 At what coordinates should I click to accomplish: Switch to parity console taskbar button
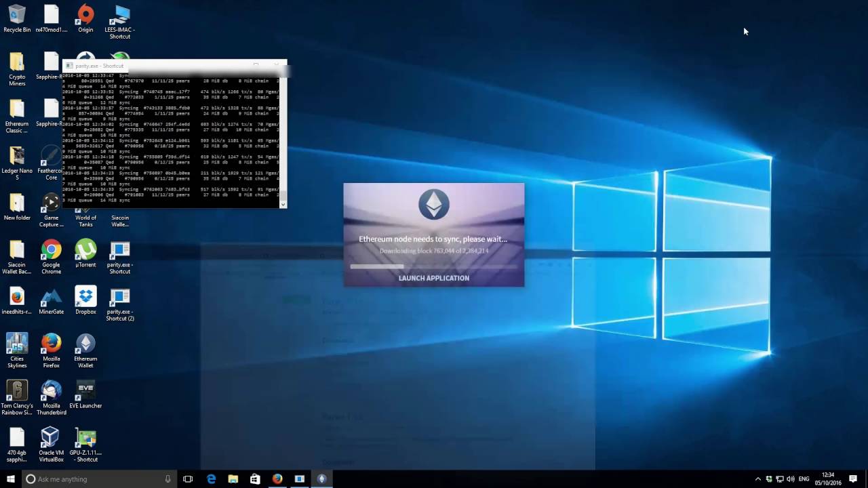coord(300,479)
